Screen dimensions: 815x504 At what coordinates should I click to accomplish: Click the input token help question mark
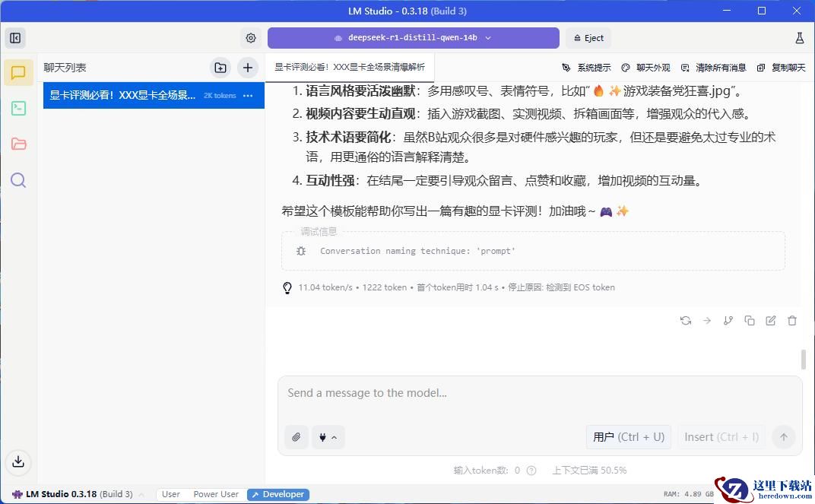tap(531, 471)
